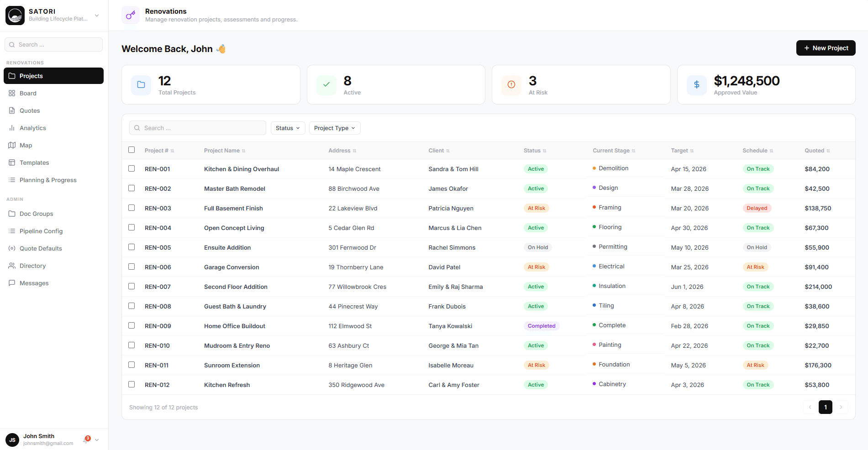Click the Total Projects folder icon
Viewport: 868px width, 450px height.
141,85
